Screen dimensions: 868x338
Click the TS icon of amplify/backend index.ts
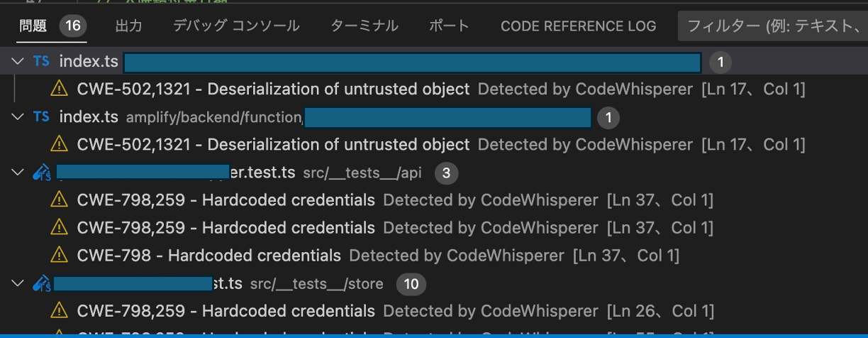tap(42, 117)
